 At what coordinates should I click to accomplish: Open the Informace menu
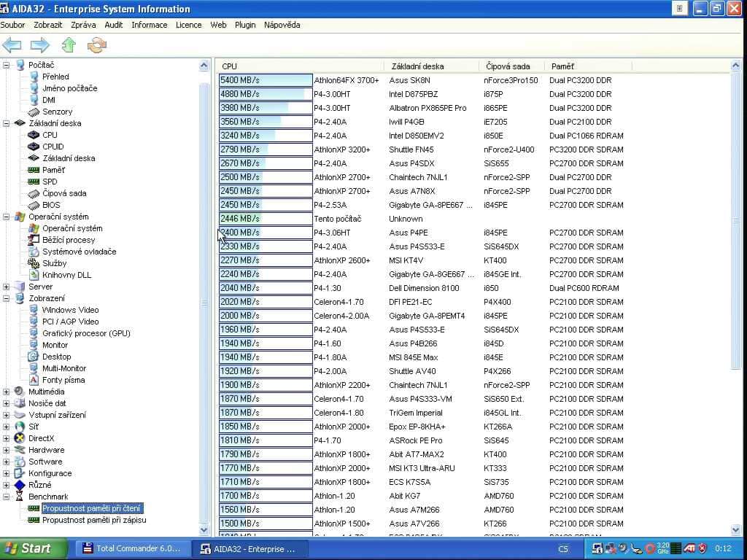(x=149, y=25)
